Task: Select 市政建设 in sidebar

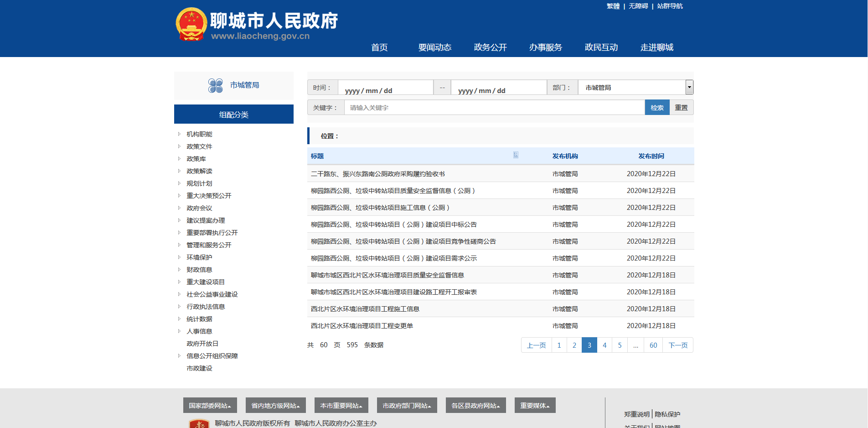Action: pos(199,368)
